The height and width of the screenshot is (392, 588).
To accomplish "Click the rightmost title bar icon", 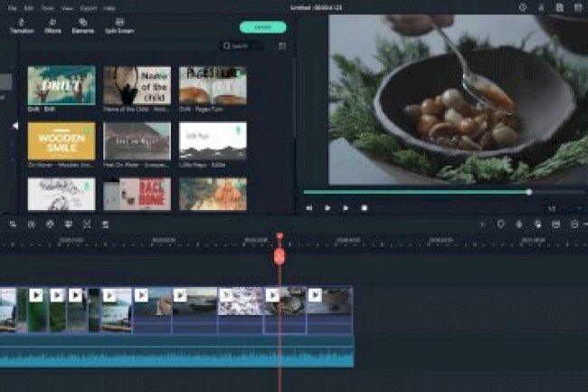I will pos(578,7).
